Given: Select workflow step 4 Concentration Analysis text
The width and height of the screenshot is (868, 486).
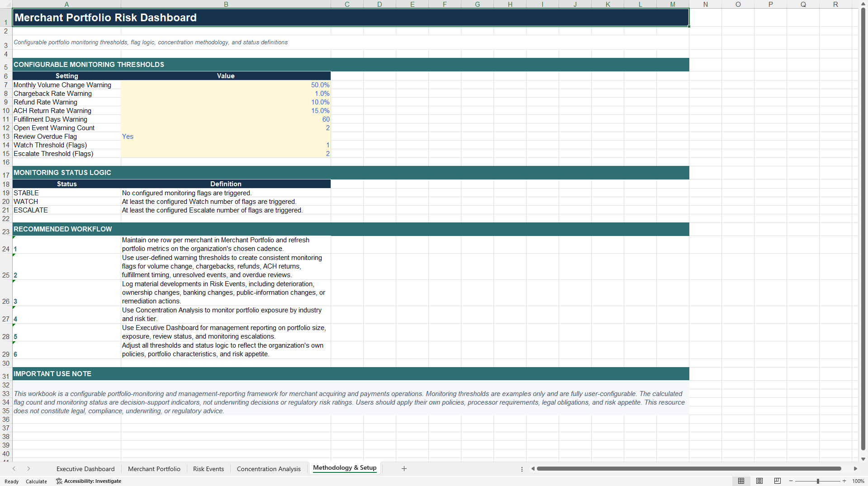Looking at the screenshot, I should tap(226, 315).
